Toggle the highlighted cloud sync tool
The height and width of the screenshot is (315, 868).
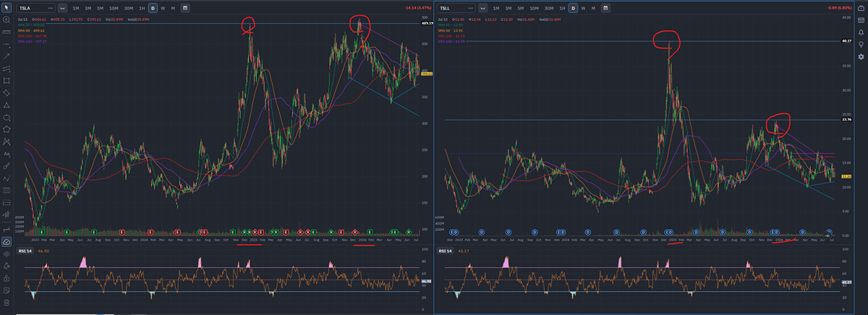tap(7, 242)
